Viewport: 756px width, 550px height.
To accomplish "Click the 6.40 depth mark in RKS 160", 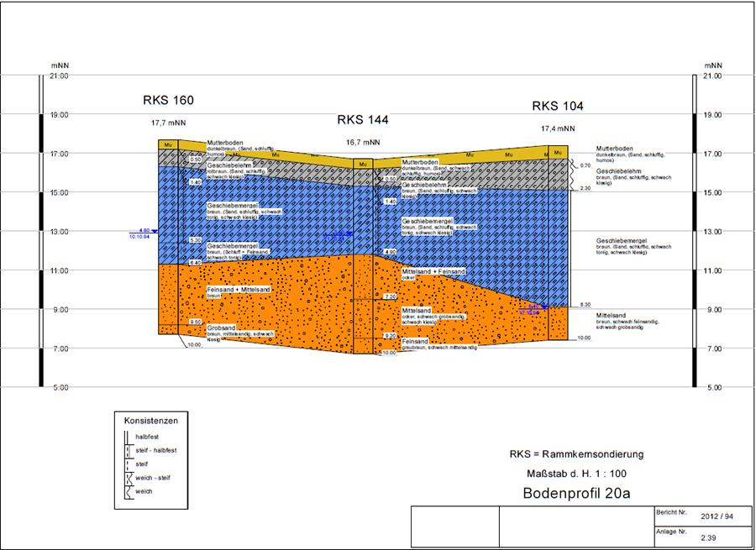I will click(x=195, y=263).
